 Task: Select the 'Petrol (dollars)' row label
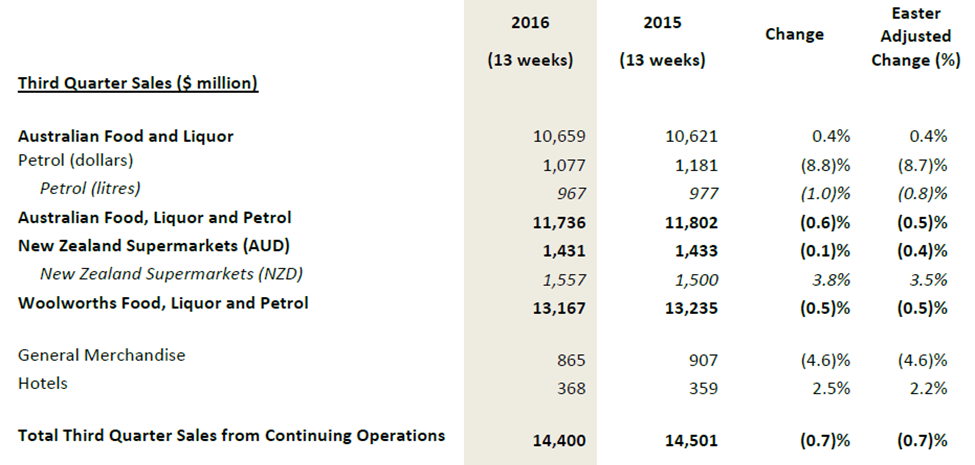(76, 160)
